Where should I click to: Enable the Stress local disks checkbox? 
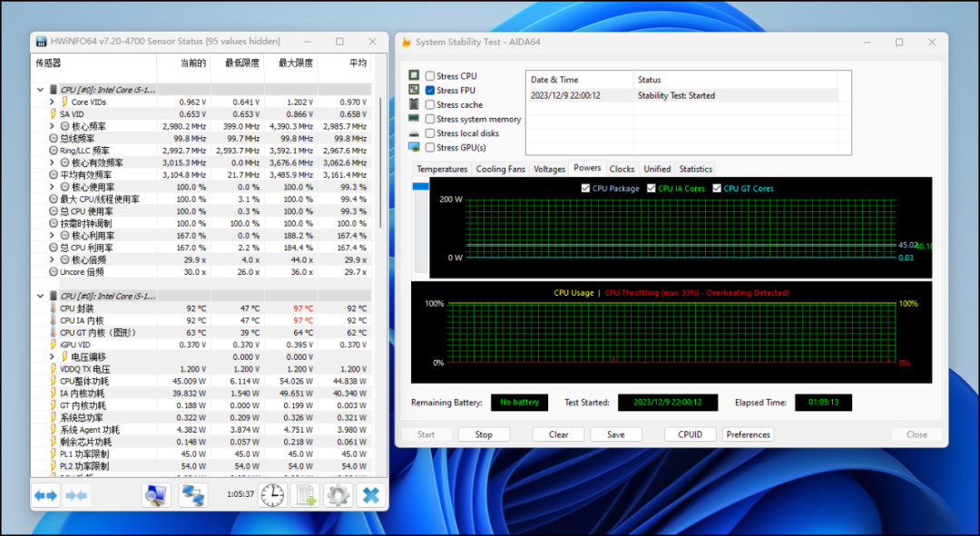coord(430,133)
